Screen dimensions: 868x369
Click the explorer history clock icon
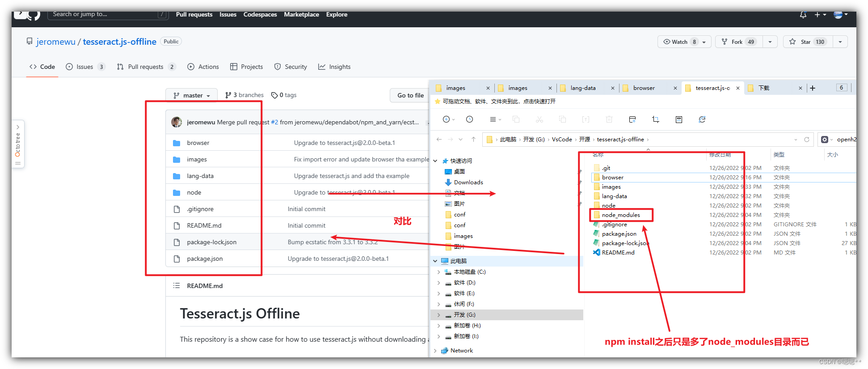click(x=469, y=119)
